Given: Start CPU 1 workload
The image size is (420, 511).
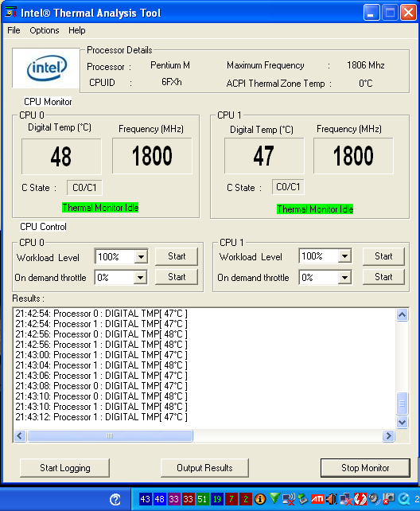Looking at the screenshot, I should (x=383, y=256).
